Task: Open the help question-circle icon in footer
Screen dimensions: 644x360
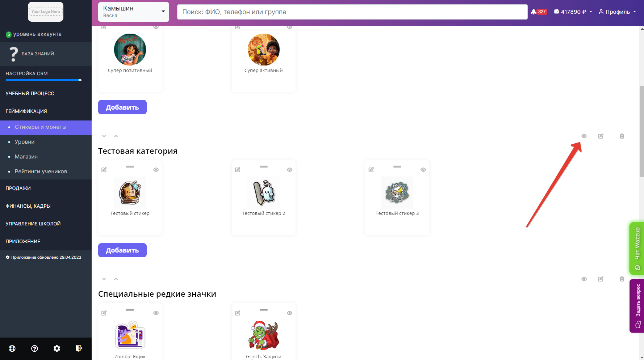Action: point(34,348)
